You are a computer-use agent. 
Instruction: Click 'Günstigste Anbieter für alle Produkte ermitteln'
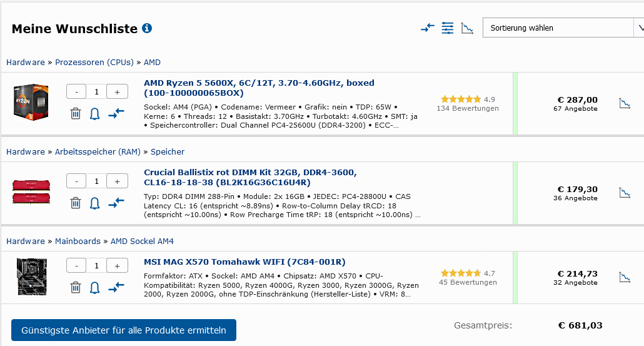point(124,330)
